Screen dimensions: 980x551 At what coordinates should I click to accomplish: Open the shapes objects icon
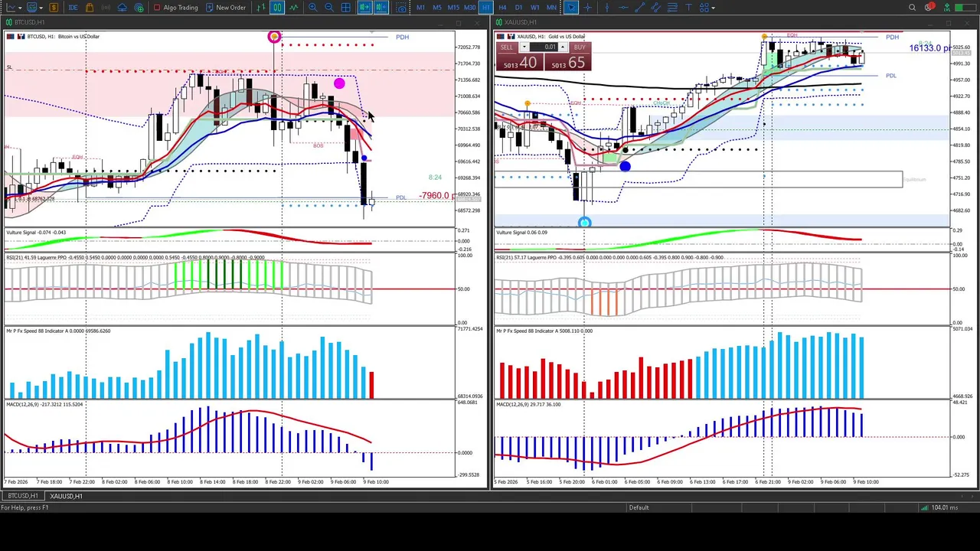pyautogui.click(x=704, y=8)
